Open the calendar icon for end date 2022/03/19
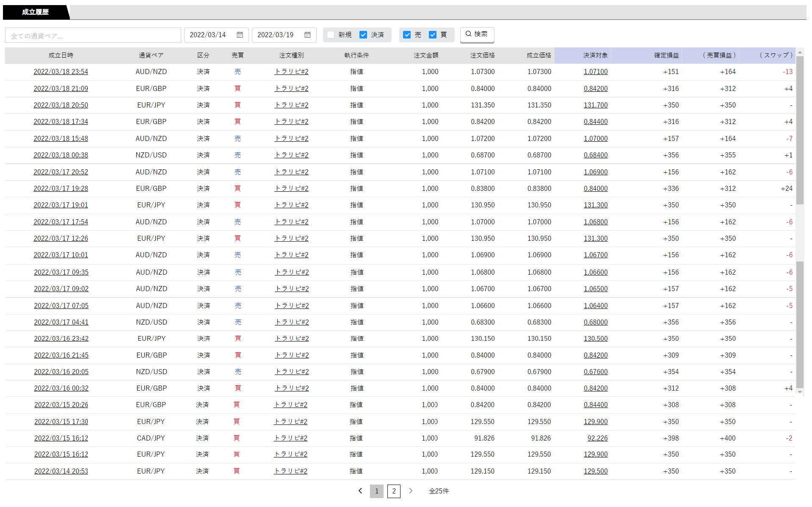The image size is (812, 507). pos(307,35)
